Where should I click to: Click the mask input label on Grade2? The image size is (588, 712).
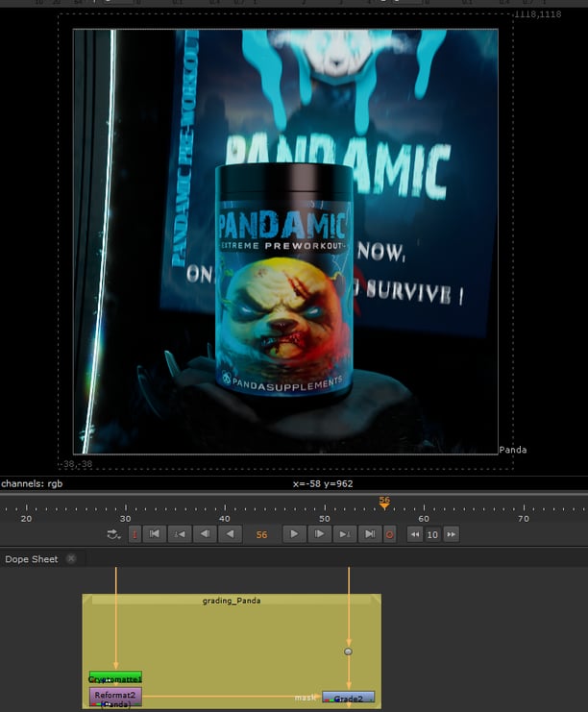click(x=306, y=697)
